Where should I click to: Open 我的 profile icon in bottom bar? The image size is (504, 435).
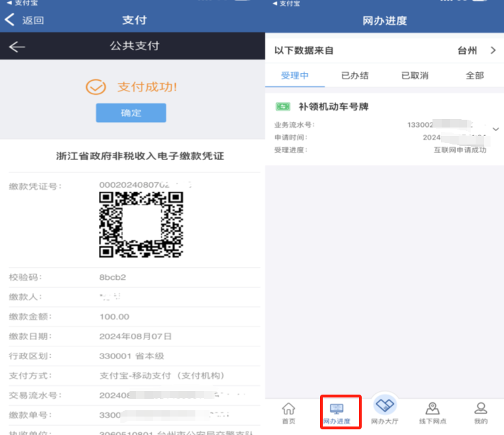pos(481,408)
